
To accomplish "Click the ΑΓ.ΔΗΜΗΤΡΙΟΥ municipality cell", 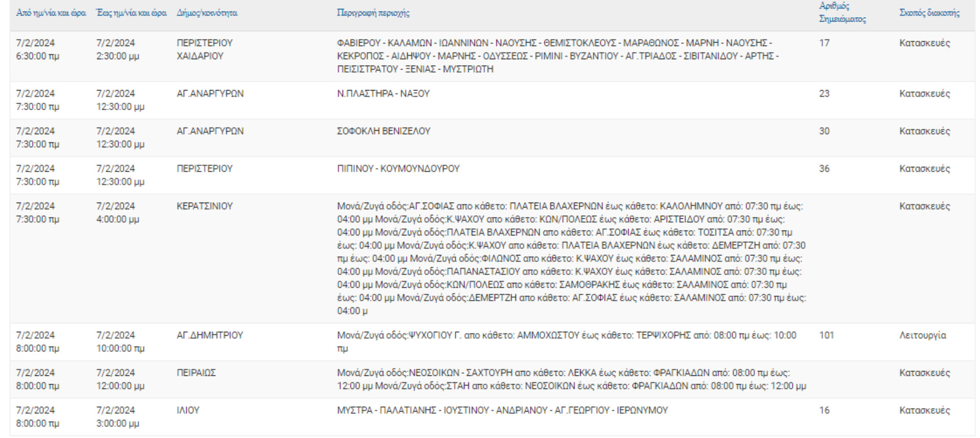I will click(x=210, y=336).
